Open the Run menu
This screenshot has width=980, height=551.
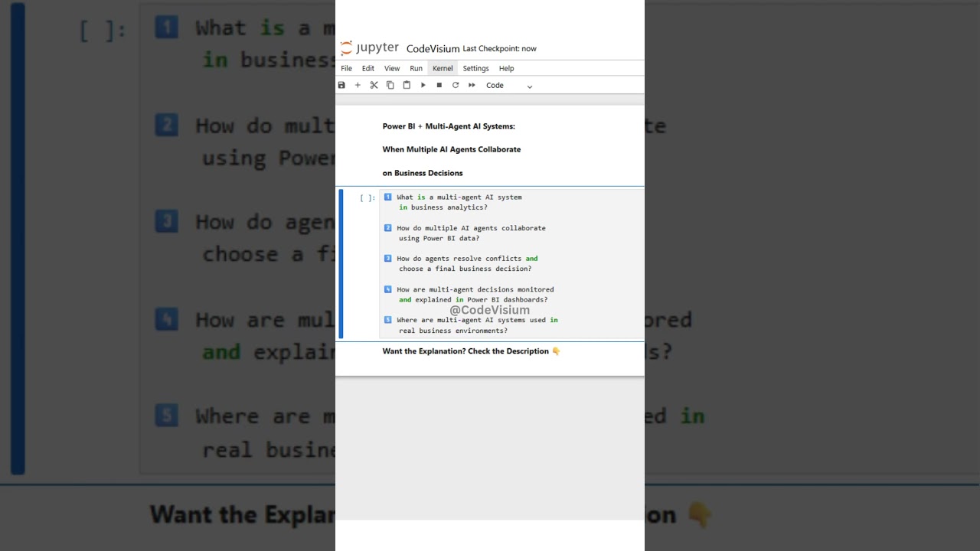[416, 68]
